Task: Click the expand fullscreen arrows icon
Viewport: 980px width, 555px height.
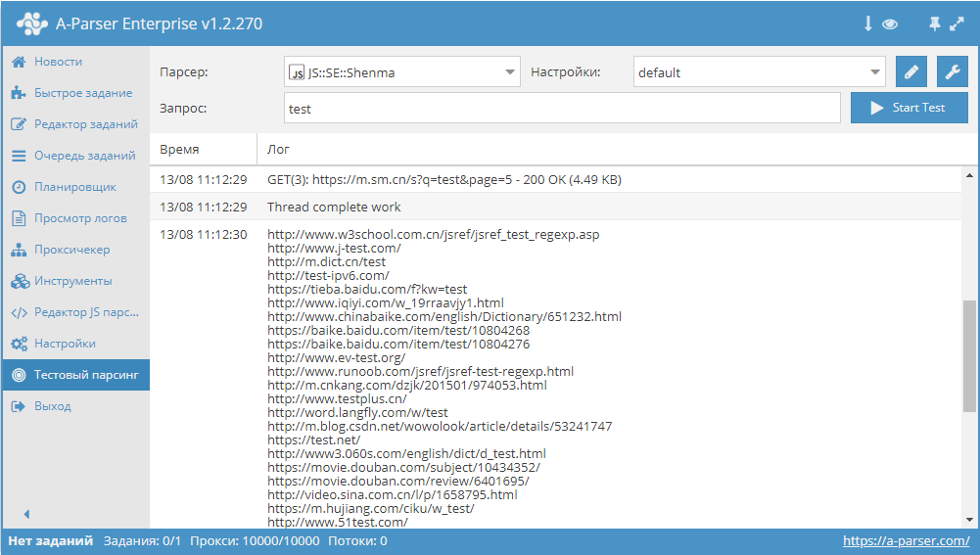Action: tap(957, 23)
